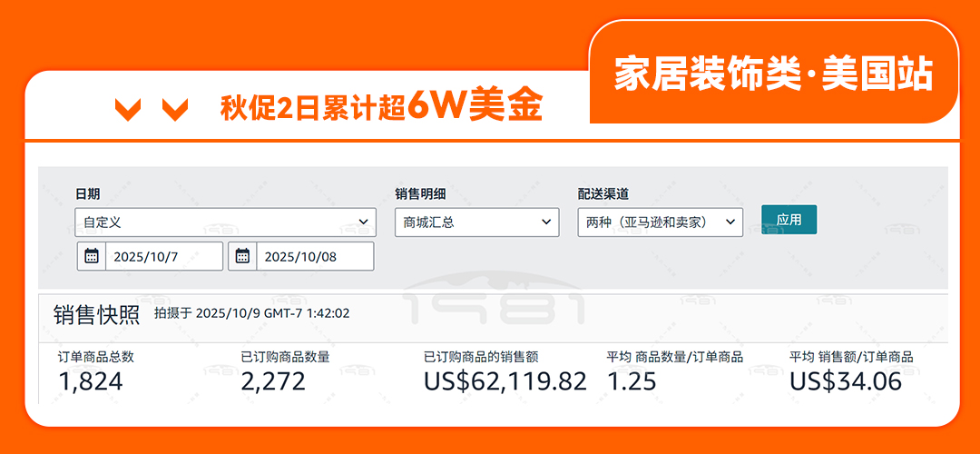This screenshot has height=454, width=980.
Task: Click the right orange chevron in banner
Action: click(174, 110)
